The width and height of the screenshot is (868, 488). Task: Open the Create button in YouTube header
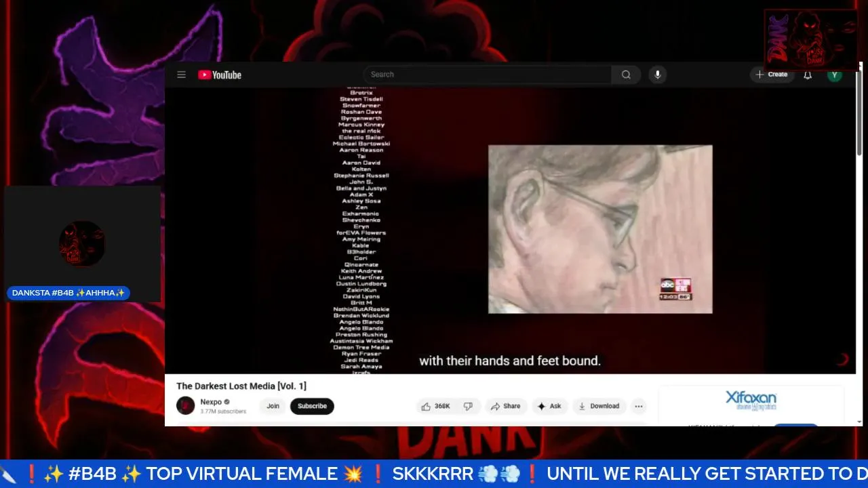[772, 75]
